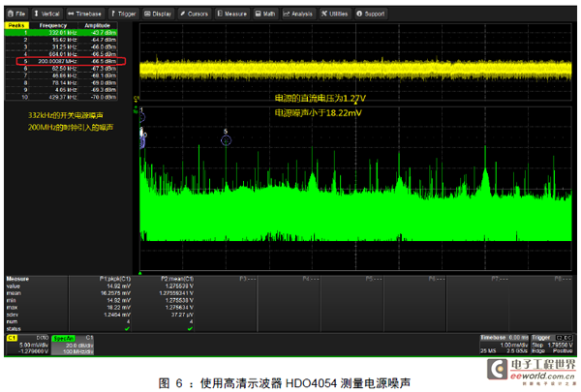This screenshot has width=581, height=392.
Task: Select the peak 5 marker on the spectrum
Action: click(227, 140)
